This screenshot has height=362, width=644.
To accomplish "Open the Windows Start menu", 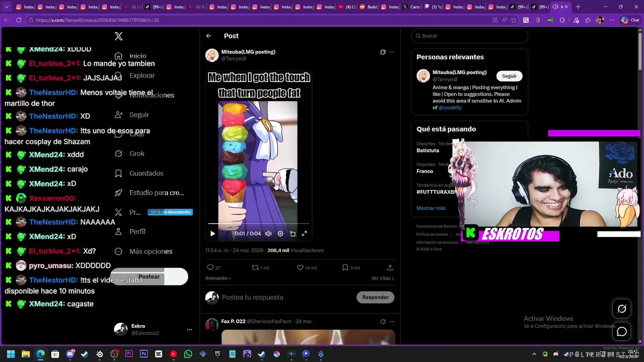I will (11, 354).
